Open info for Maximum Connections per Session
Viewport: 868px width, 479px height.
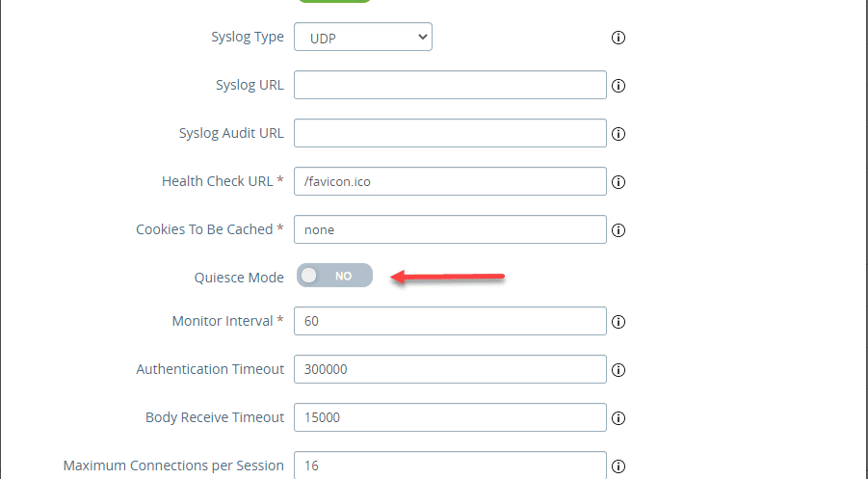pyautogui.click(x=618, y=466)
